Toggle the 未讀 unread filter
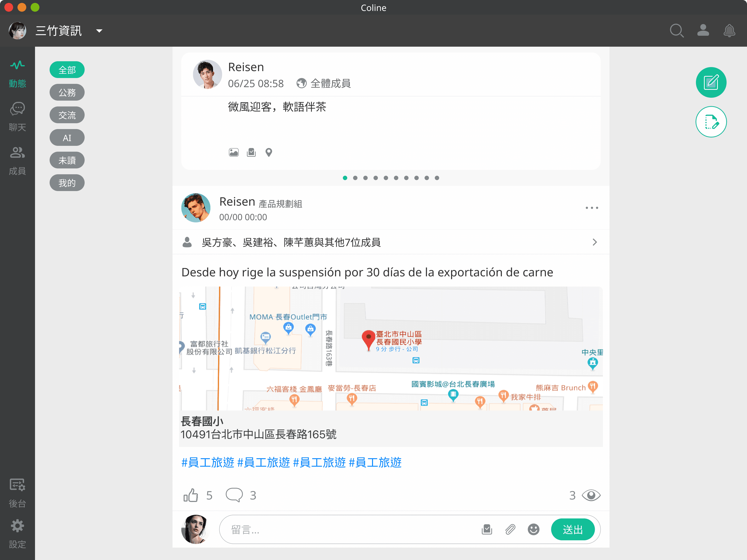Image resolution: width=747 pixels, height=560 pixels. (x=67, y=160)
